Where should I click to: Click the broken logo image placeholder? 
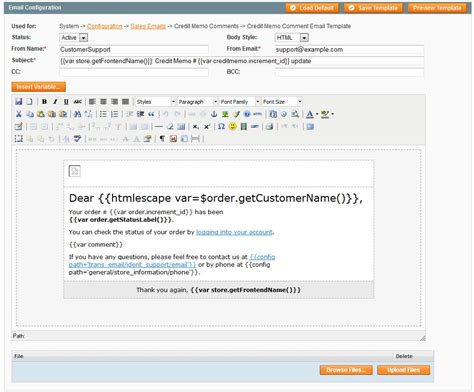click(x=75, y=171)
